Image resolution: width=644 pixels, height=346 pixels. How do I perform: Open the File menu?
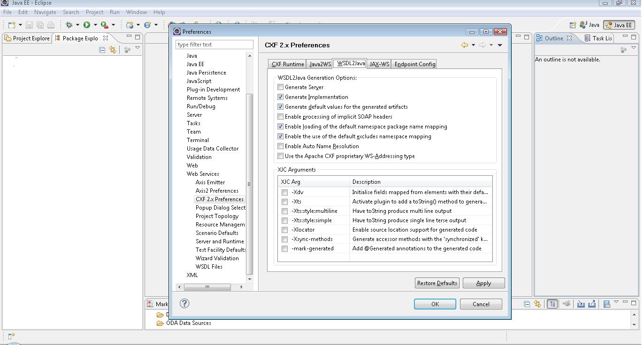[8, 12]
